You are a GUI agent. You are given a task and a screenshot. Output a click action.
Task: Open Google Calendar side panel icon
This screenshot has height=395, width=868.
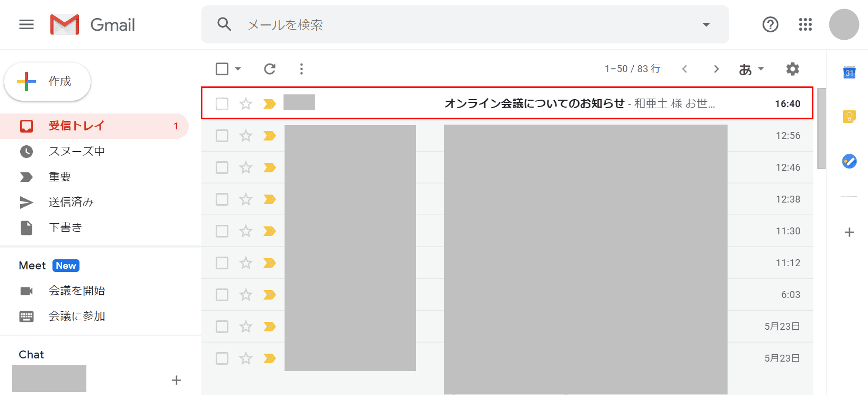click(x=849, y=72)
